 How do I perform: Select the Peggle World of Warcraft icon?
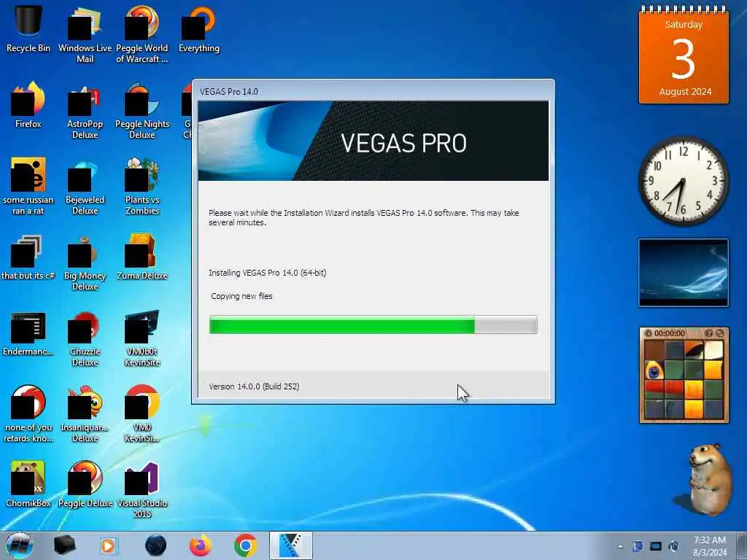pos(142,34)
